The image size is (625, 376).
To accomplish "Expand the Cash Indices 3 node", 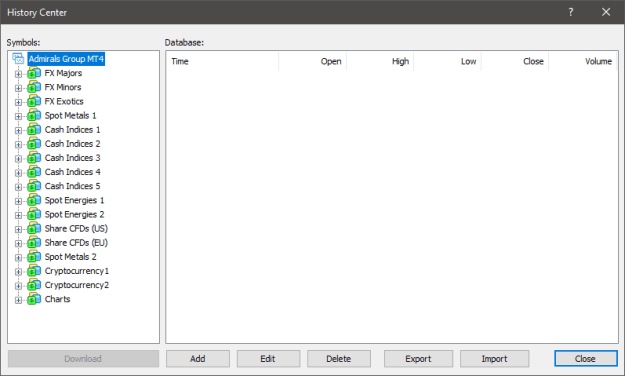I will click(x=18, y=159).
